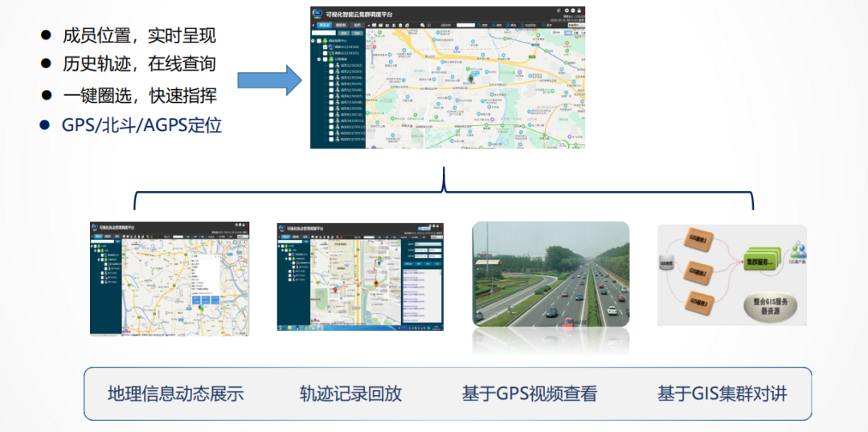Image resolution: width=868 pixels, height=432 pixels.
Task: Click the label 基于GPS视频查看
Action: [530, 394]
